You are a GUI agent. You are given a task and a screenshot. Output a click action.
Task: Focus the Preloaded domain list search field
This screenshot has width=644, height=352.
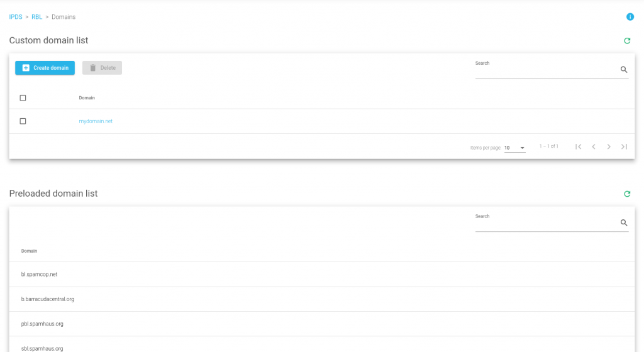coord(547,224)
